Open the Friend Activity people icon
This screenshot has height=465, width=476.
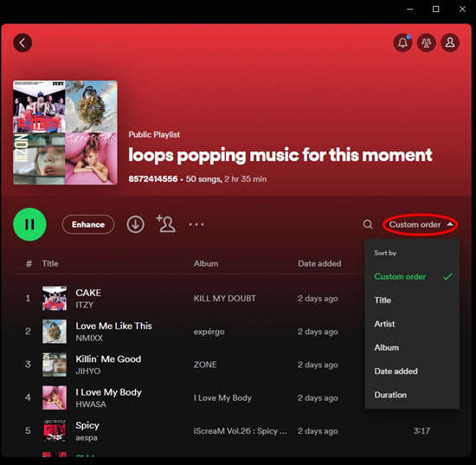click(x=426, y=42)
